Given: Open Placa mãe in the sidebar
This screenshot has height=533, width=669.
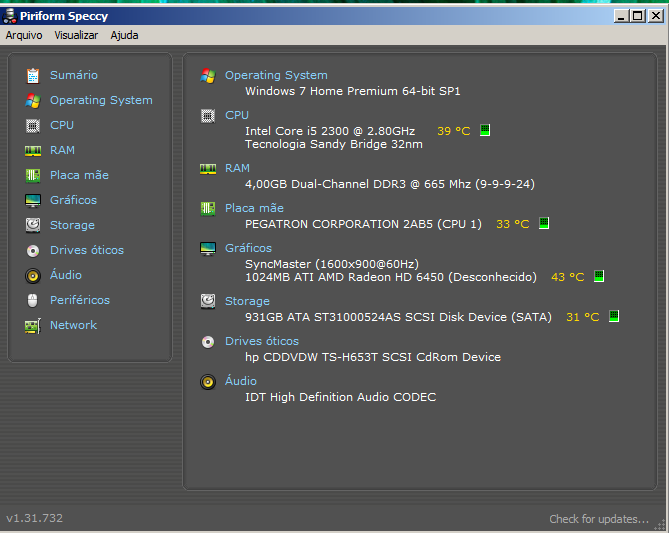Looking at the screenshot, I should [x=79, y=175].
